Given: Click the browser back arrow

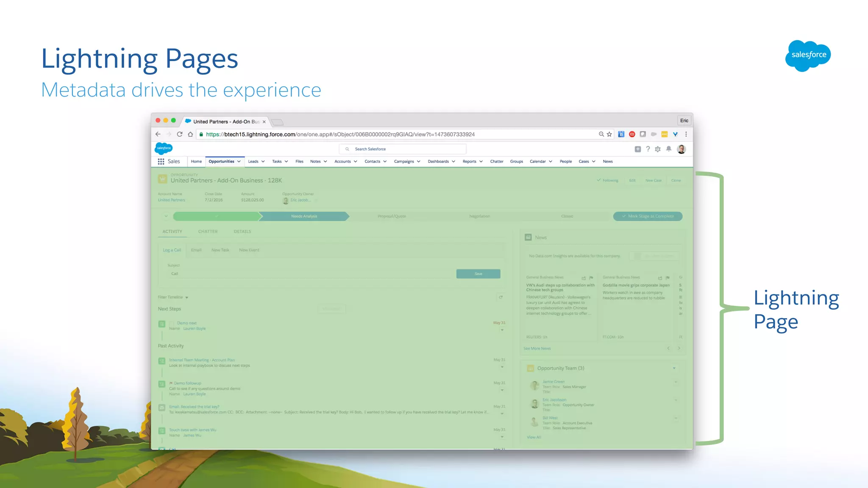Looking at the screenshot, I should pos(158,134).
